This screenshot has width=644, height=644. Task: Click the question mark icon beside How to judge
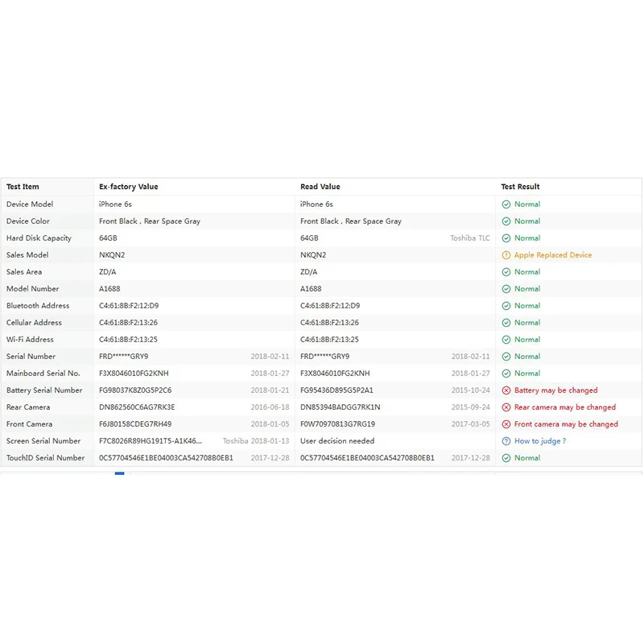pyautogui.click(x=506, y=441)
